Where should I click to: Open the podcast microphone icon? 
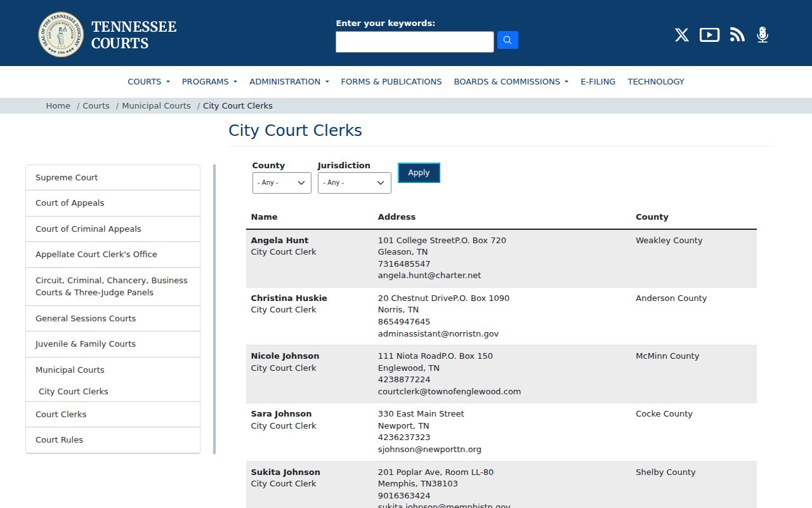[x=763, y=35]
